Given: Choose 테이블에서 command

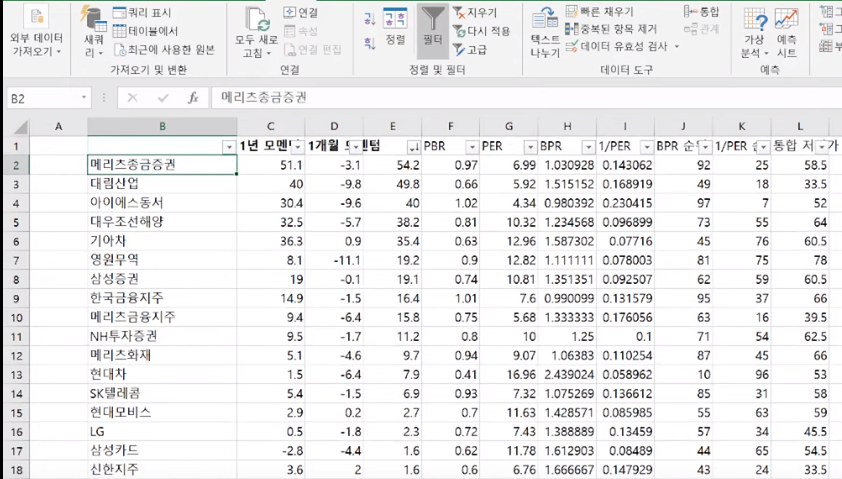Looking at the screenshot, I should 145,31.
